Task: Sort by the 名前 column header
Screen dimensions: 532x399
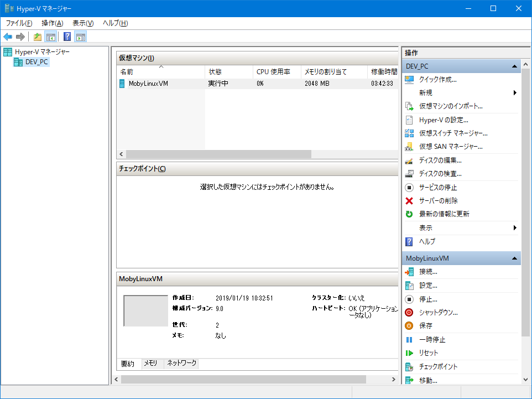Action: pos(161,71)
